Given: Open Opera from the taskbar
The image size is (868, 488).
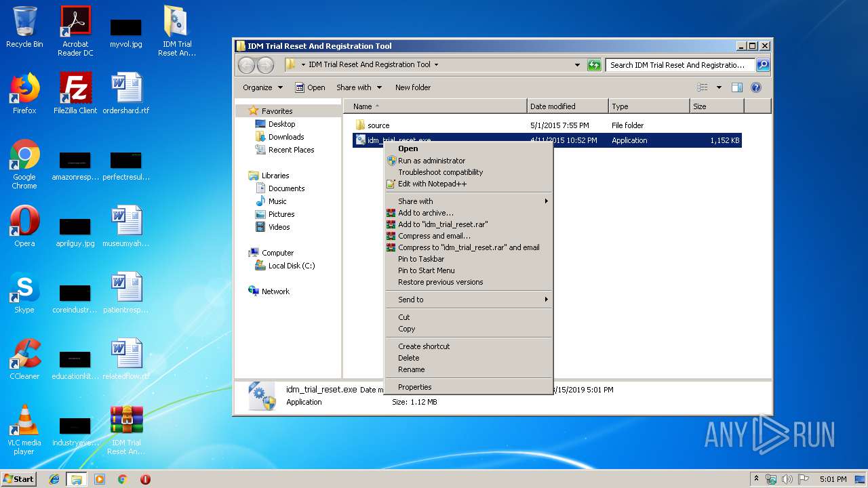Looking at the screenshot, I should coord(145,479).
